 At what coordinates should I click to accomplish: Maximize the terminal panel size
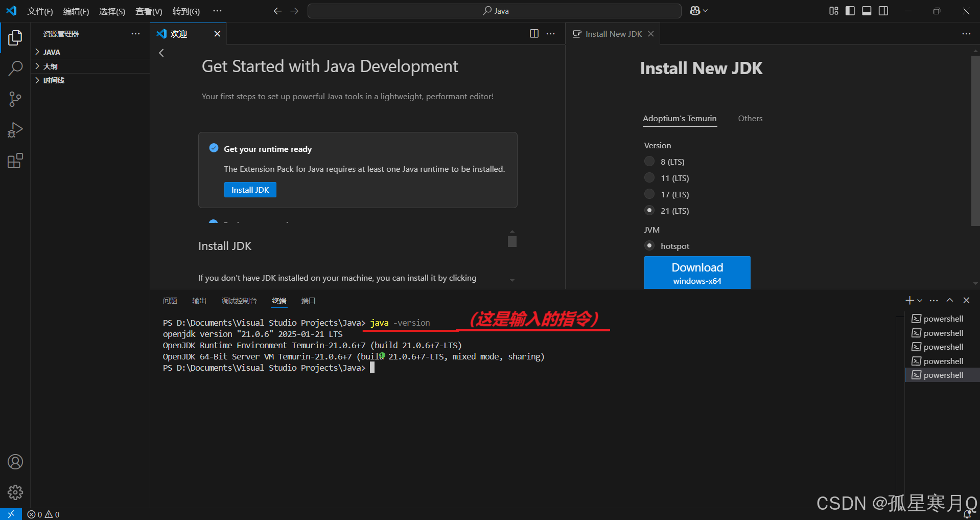coord(950,300)
